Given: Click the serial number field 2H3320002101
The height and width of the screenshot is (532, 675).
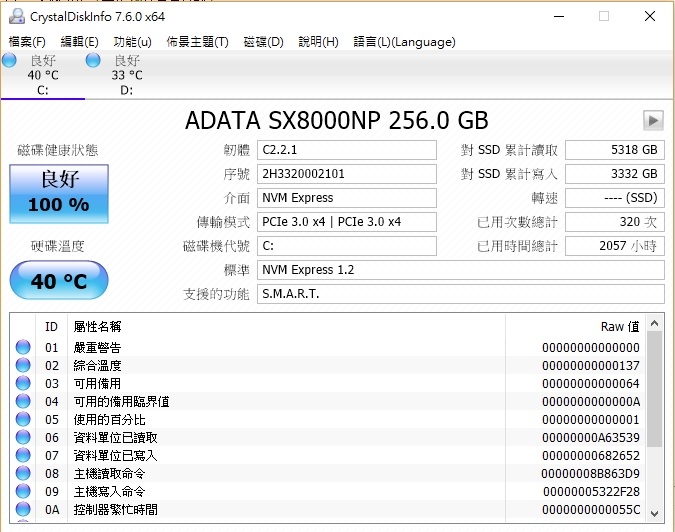Looking at the screenshot, I should coord(347,174).
